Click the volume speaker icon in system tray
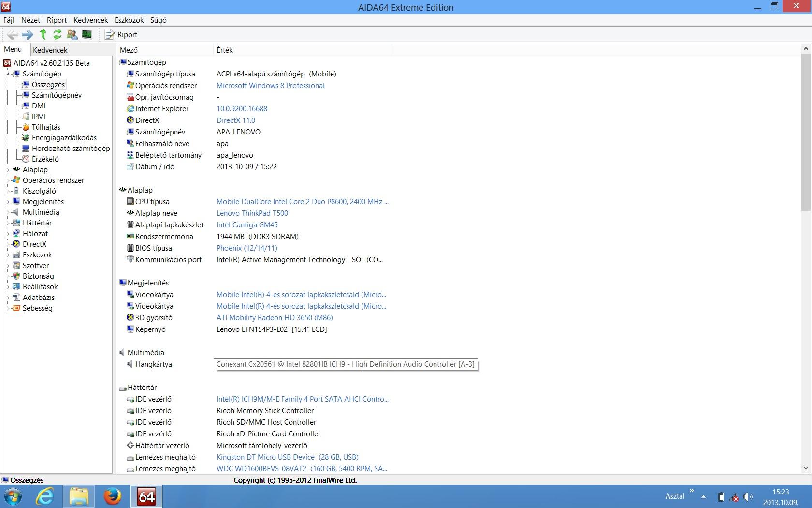The height and width of the screenshot is (508, 812). 748,497
